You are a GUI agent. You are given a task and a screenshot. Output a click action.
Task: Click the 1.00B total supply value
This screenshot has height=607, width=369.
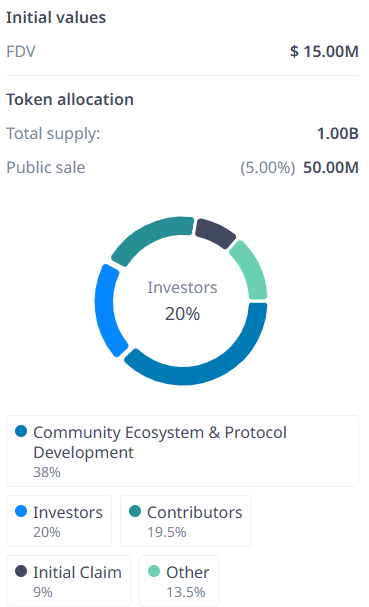point(338,134)
